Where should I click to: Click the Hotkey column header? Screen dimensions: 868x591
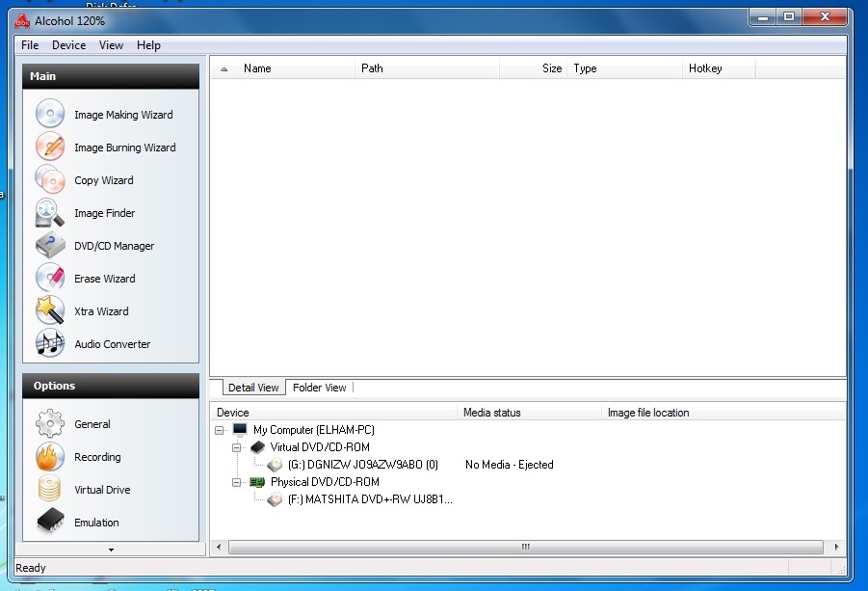click(x=719, y=68)
